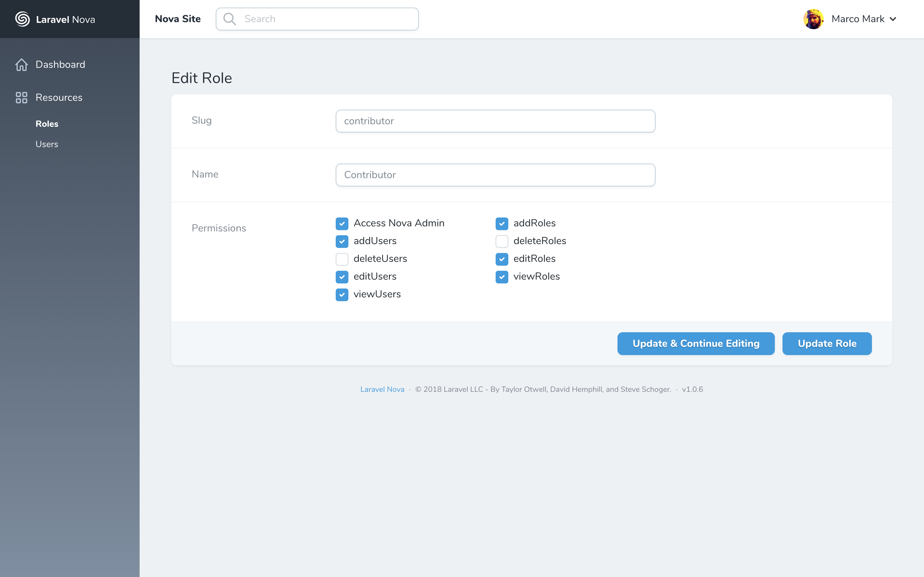Click the Resources sidebar icon
This screenshot has width=924, height=577.
tap(20, 98)
